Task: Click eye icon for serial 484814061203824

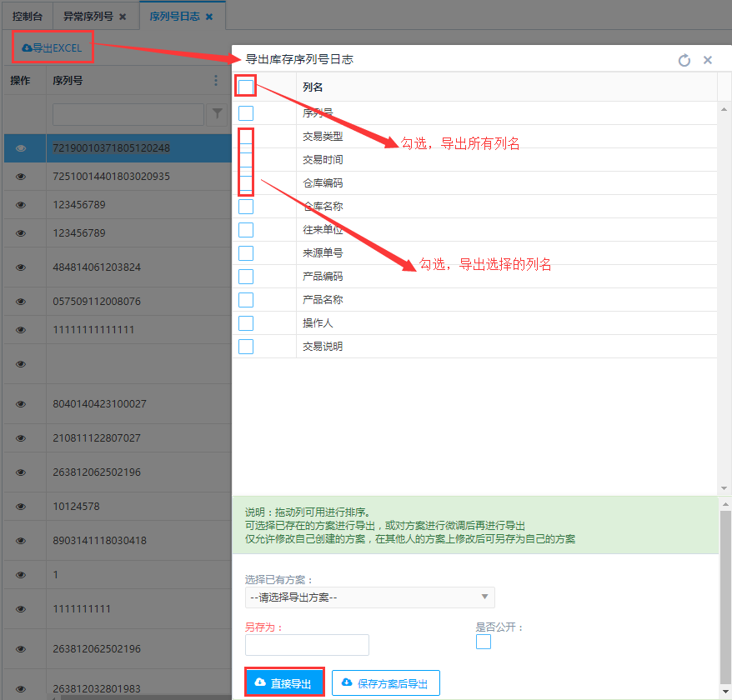Action: pos(21,267)
